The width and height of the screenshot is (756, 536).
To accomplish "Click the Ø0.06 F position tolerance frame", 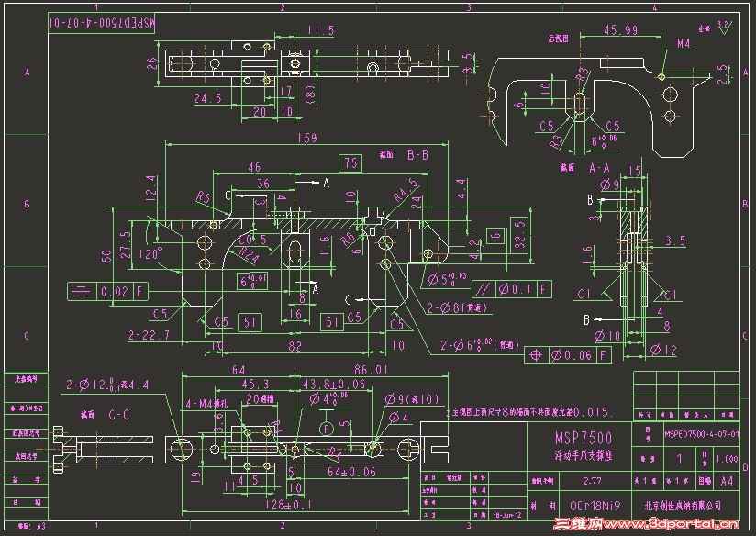I will coord(568,355).
